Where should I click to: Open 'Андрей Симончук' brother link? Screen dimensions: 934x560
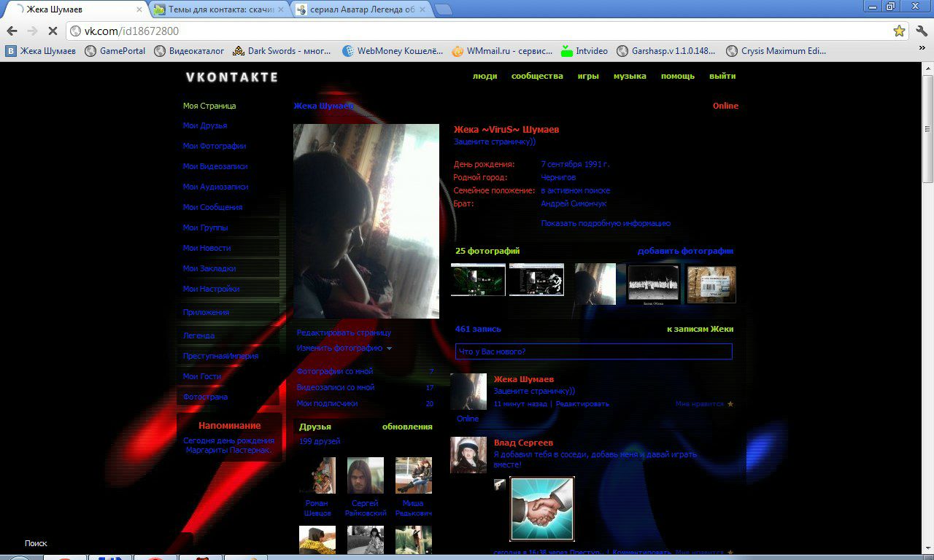click(x=574, y=203)
